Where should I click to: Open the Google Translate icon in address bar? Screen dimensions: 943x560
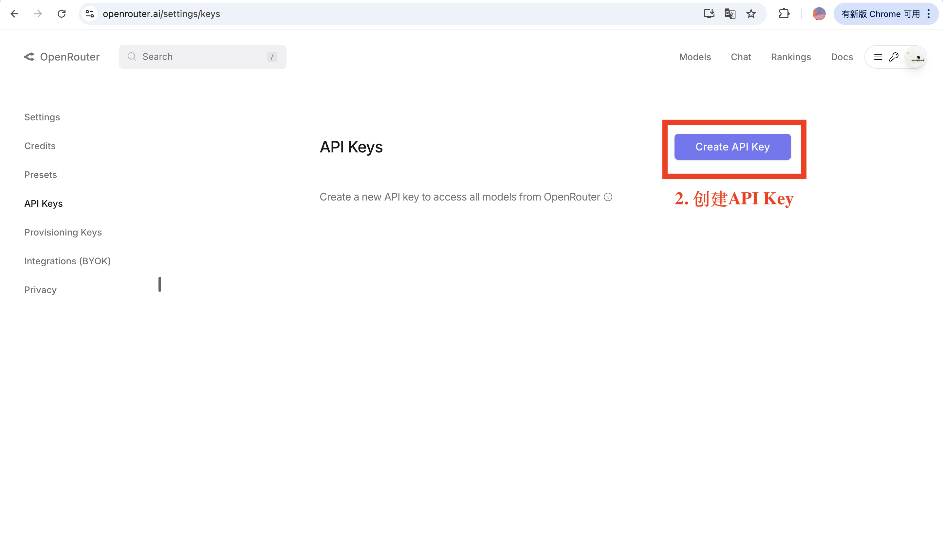(730, 14)
